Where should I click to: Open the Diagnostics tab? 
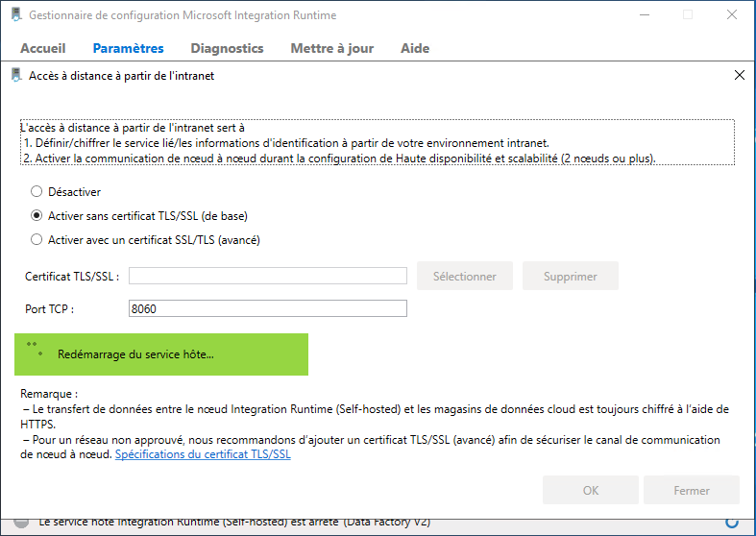point(227,48)
